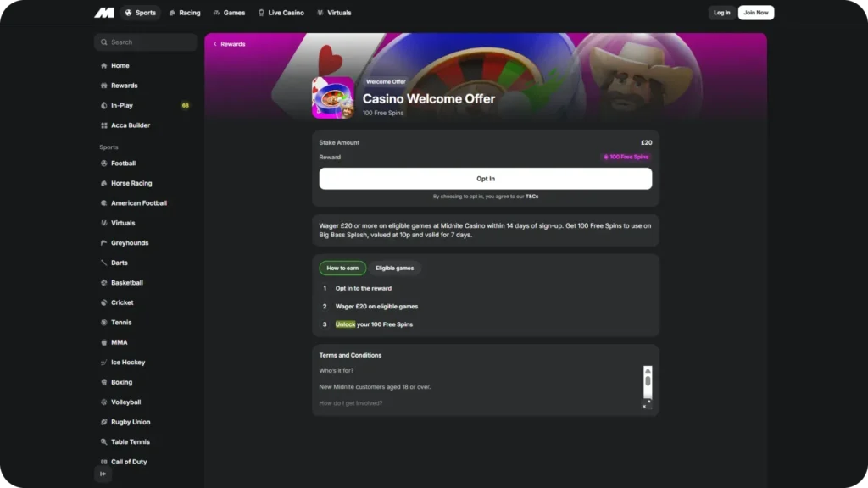Click the Greyhounds icon

click(x=104, y=243)
